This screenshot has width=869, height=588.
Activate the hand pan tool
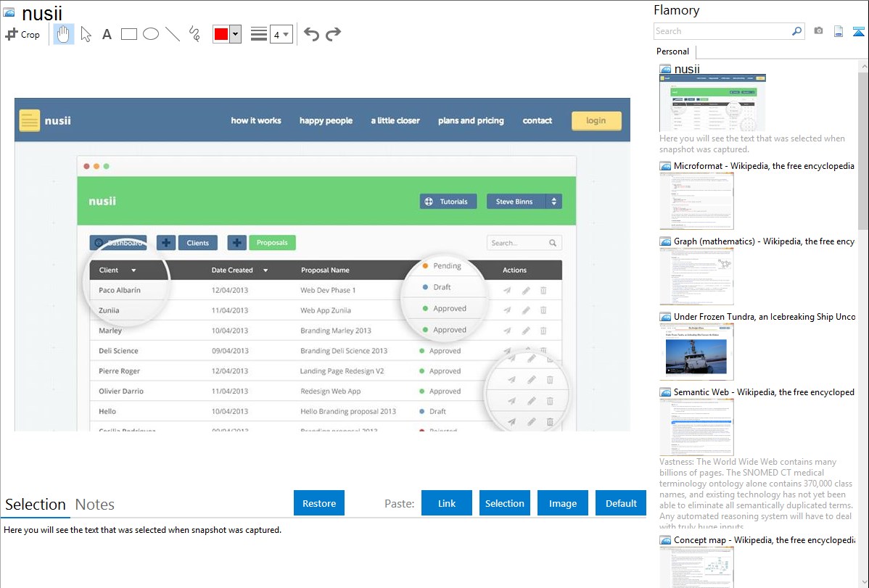pos(64,34)
